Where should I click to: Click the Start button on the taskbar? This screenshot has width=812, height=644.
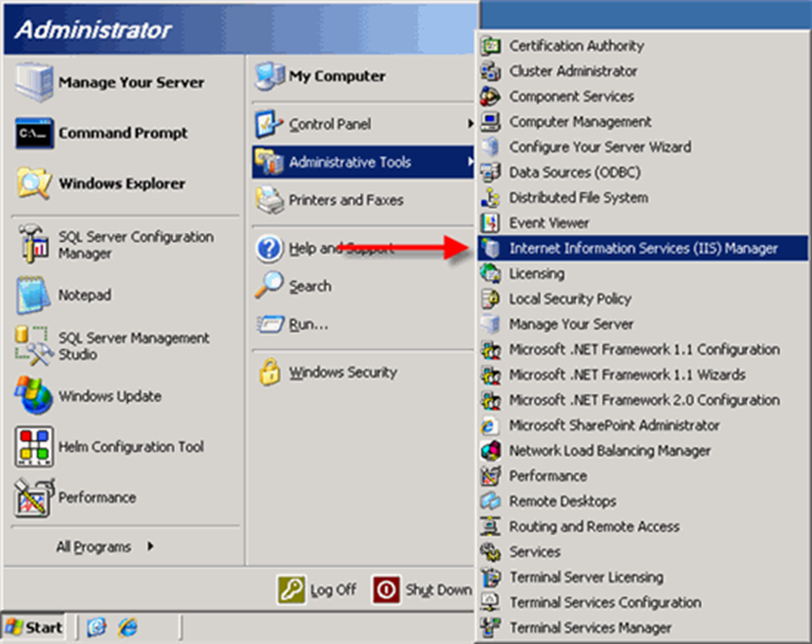point(35,627)
